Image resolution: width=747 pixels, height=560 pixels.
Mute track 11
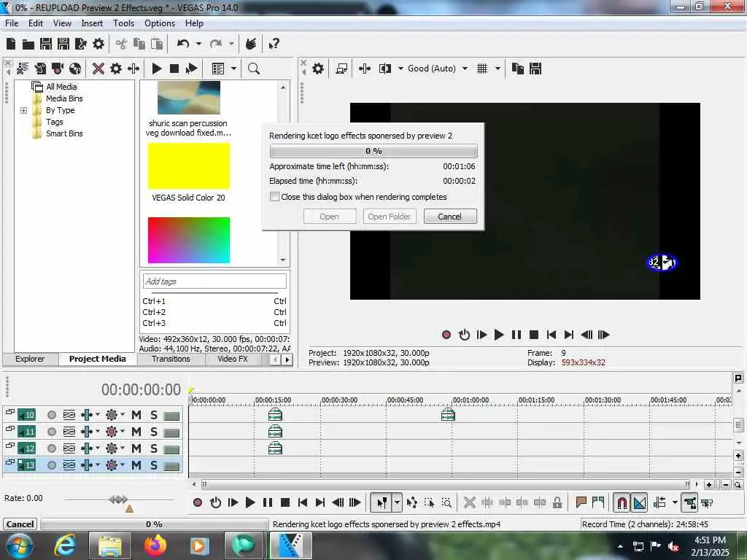click(x=136, y=432)
